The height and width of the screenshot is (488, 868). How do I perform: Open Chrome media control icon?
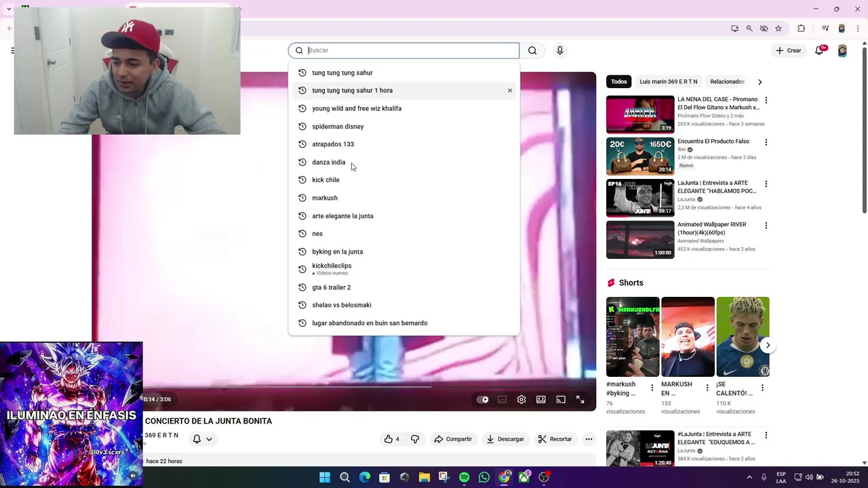click(x=825, y=28)
